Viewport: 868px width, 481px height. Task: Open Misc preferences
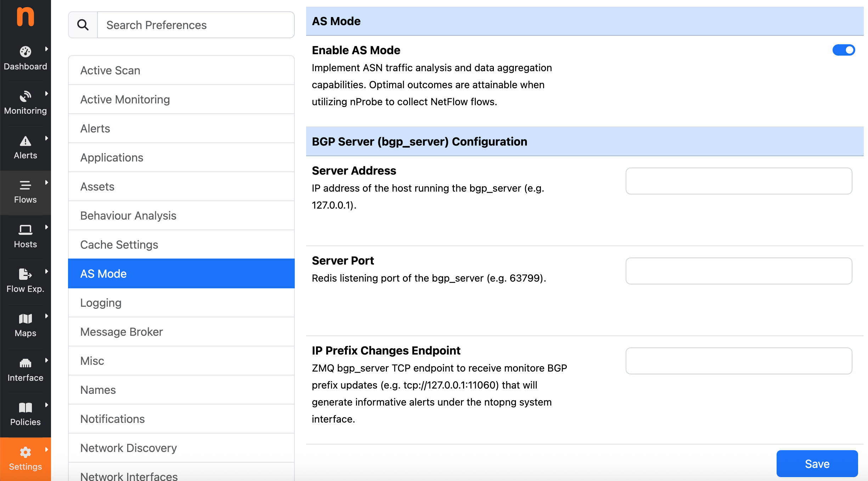[x=181, y=361]
